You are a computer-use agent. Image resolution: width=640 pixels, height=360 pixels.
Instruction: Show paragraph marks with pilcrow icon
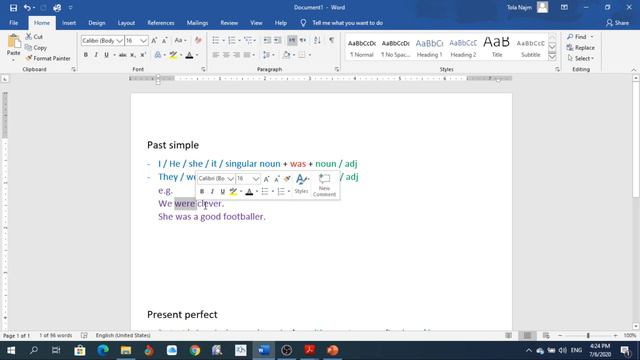(x=331, y=40)
